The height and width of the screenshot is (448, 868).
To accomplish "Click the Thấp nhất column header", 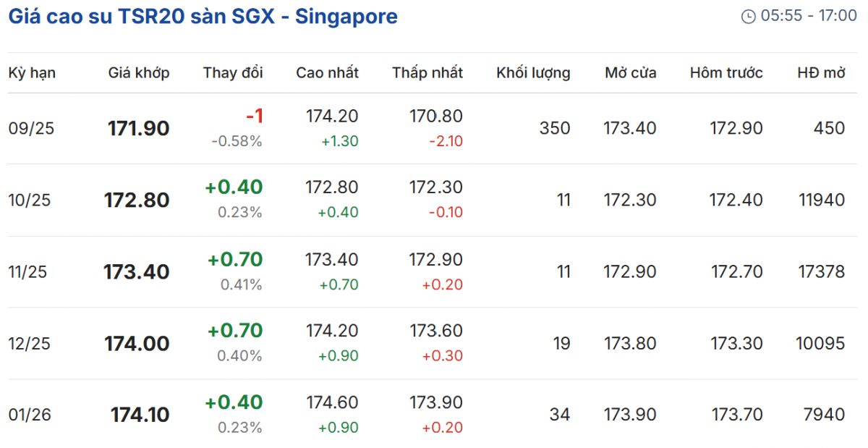I will [x=427, y=73].
